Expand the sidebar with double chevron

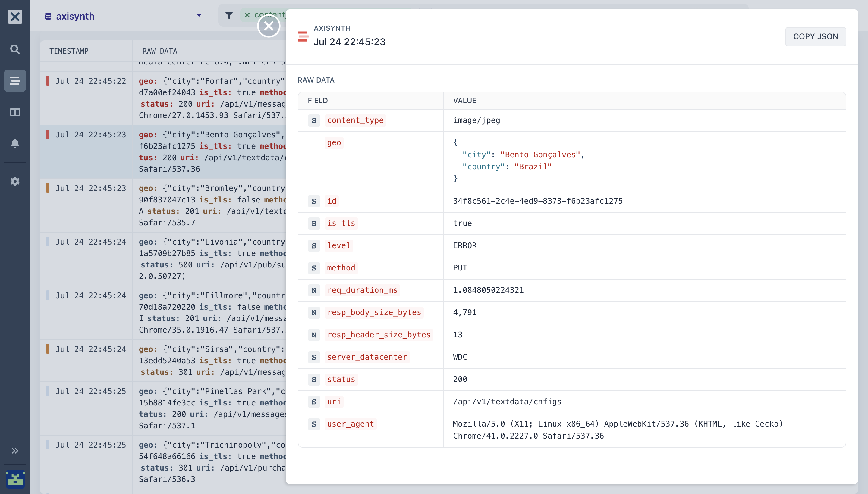(15, 451)
